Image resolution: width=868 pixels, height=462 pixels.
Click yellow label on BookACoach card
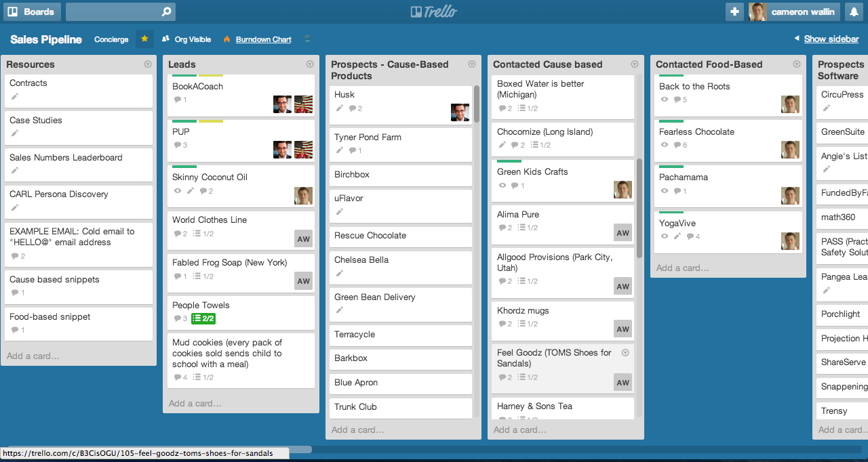tap(211, 76)
